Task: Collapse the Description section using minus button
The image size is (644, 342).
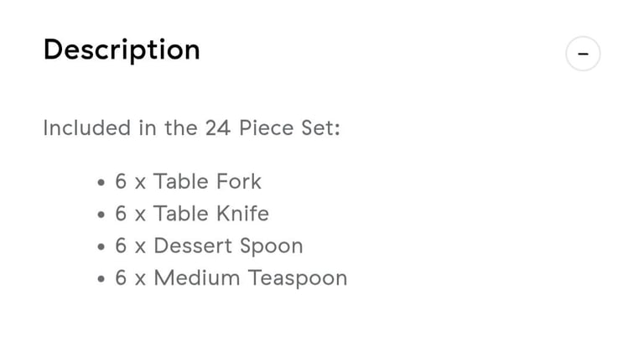Action: (x=583, y=54)
